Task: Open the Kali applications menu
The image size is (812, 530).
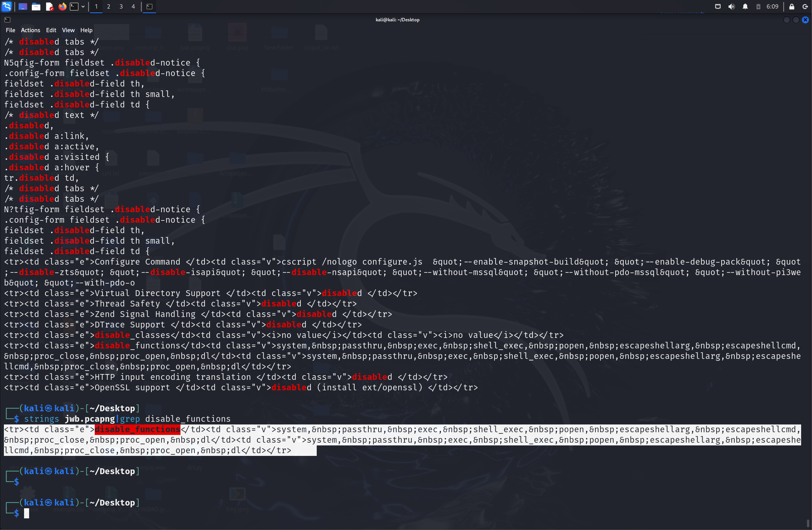Action: 7,6
